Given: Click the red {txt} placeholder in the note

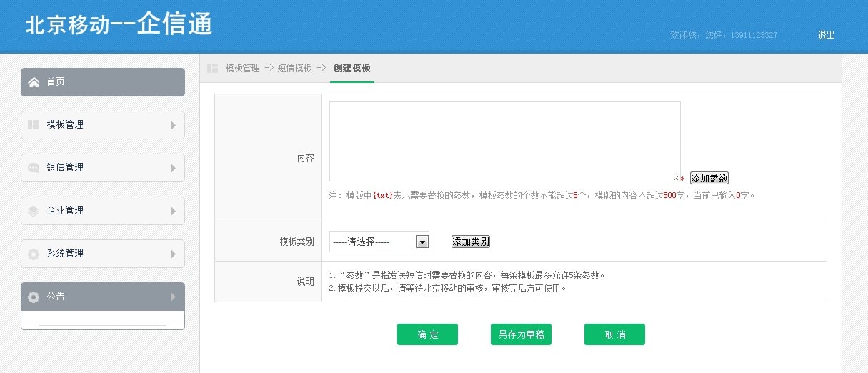Looking at the screenshot, I should click(383, 195).
